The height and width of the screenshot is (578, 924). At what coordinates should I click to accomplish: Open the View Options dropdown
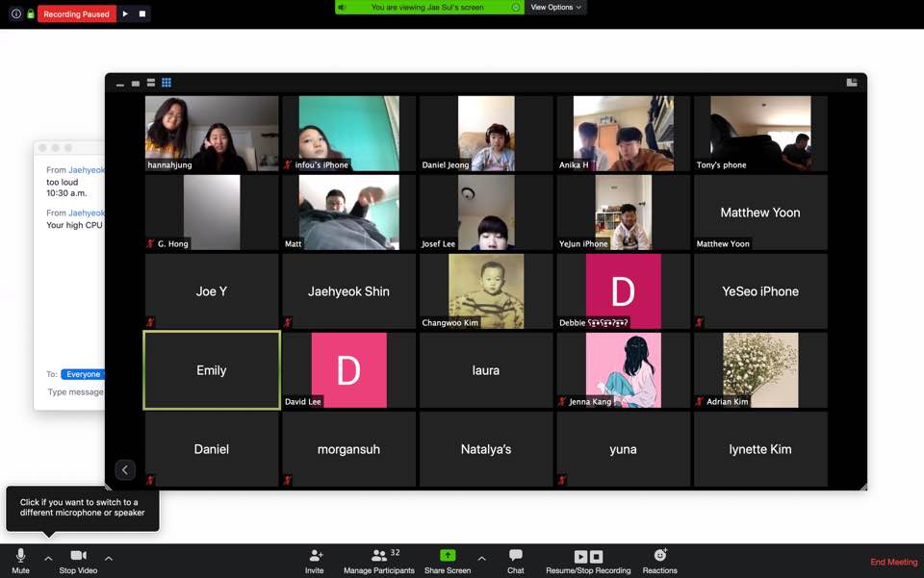click(555, 7)
